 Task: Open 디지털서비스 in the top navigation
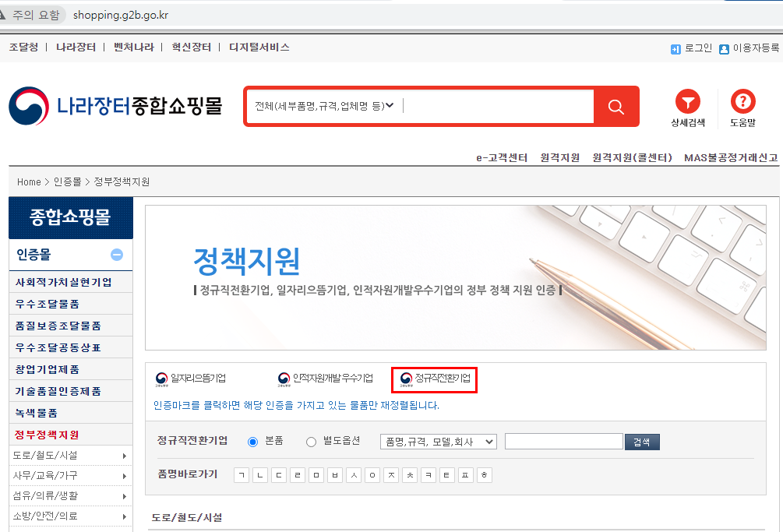click(259, 47)
